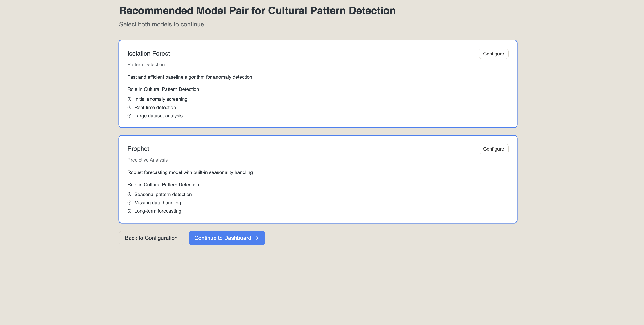Configure the Prophet model
Screen dimensions: 644x325
click(x=493, y=149)
